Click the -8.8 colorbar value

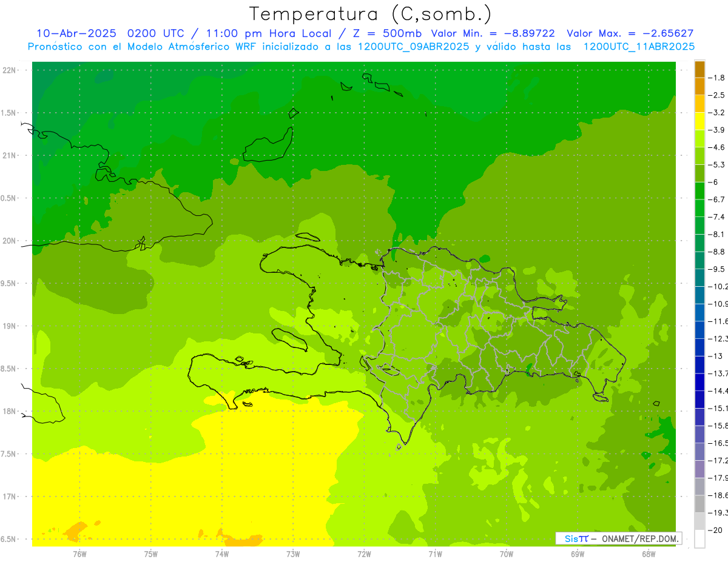(x=716, y=252)
